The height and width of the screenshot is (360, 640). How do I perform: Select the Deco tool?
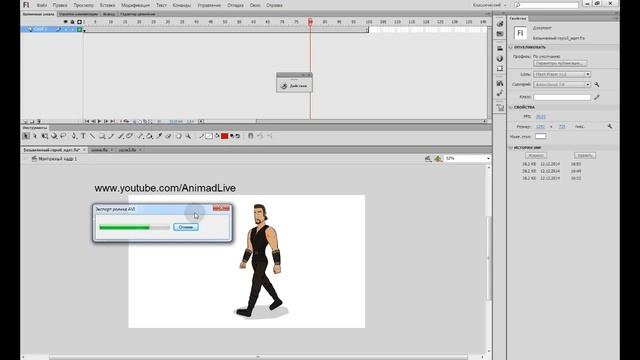(129, 136)
